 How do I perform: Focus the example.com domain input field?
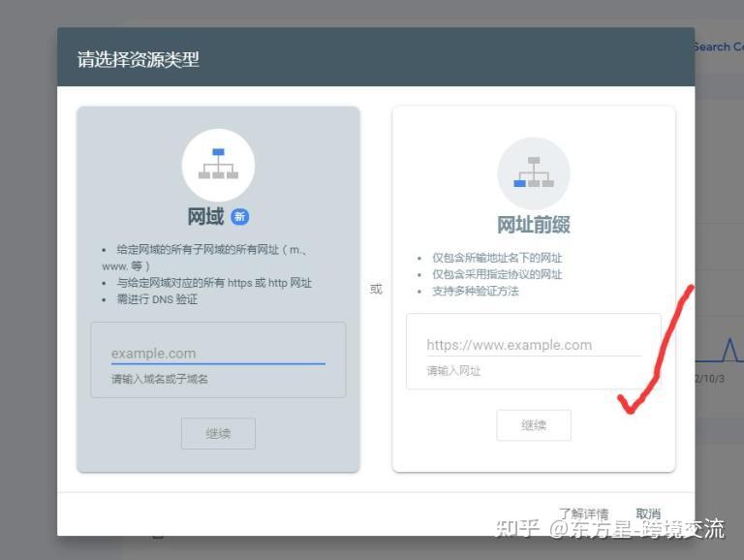(218, 354)
